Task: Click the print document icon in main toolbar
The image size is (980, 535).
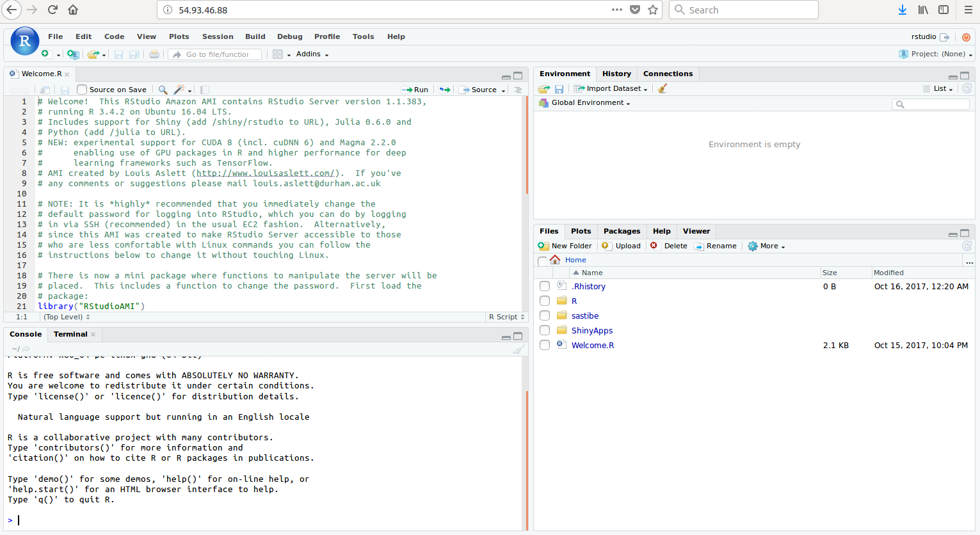Action: coord(154,54)
